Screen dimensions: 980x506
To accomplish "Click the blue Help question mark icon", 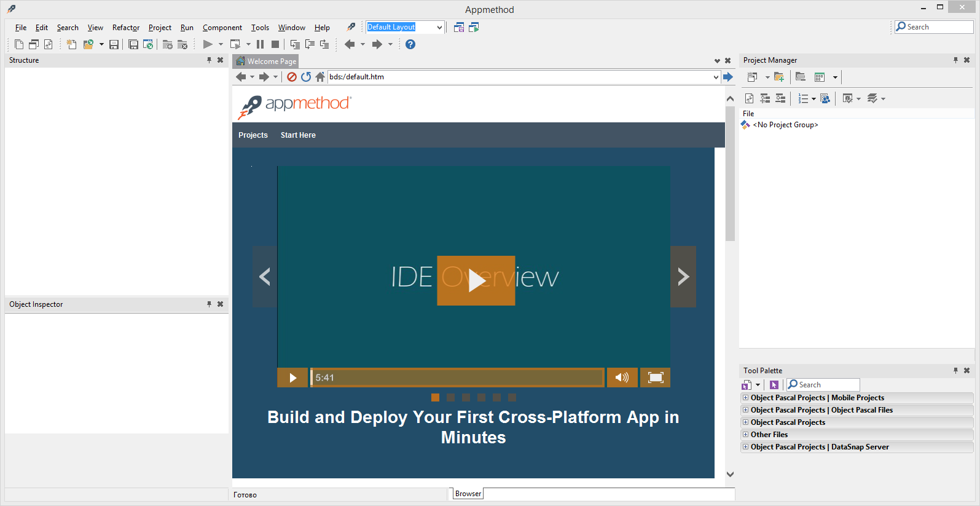I will [x=410, y=44].
